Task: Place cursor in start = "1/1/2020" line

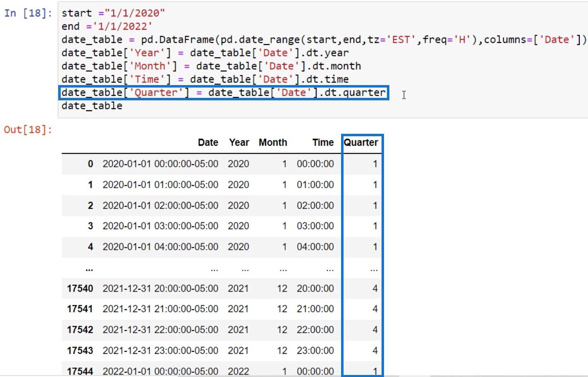Action: (x=113, y=13)
